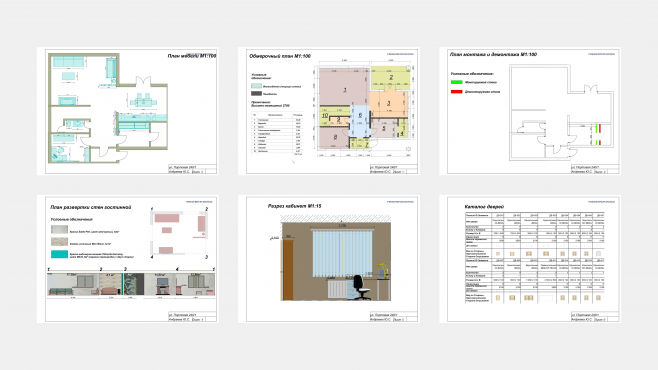Click the room area table in Обмерочный план
This screenshot has height=370, width=658.
click(277, 133)
